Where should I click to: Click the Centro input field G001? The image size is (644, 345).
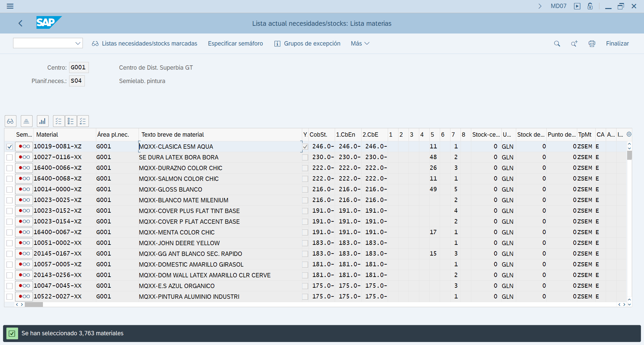pyautogui.click(x=78, y=67)
